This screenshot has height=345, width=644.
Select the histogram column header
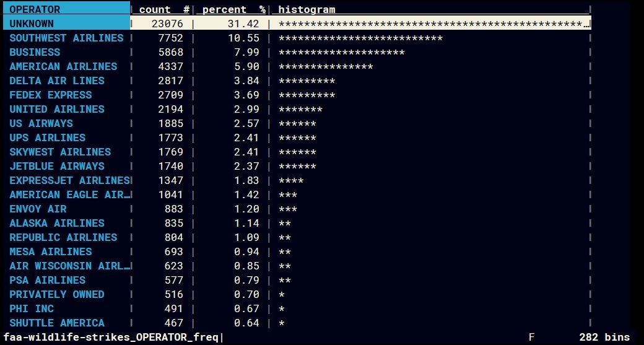tap(430, 9)
